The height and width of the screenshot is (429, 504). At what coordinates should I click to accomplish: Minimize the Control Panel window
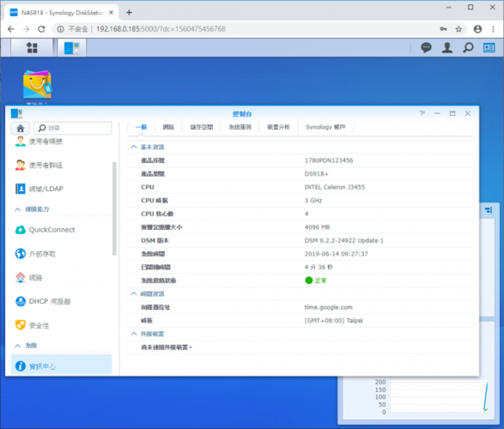437,113
